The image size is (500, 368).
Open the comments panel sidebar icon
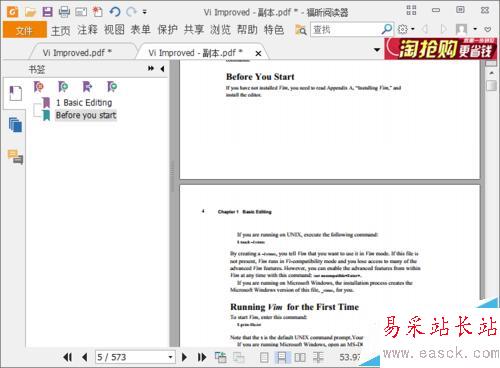(15, 157)
